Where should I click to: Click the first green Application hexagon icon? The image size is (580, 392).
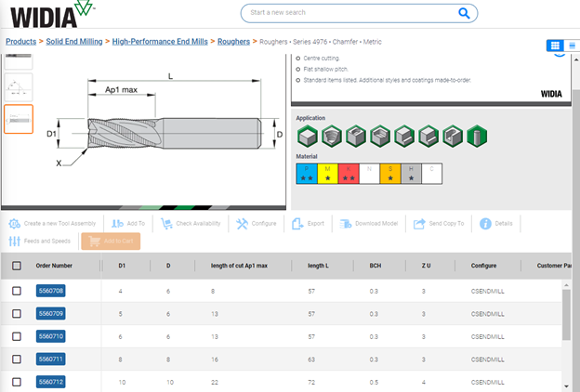(306, 136)
